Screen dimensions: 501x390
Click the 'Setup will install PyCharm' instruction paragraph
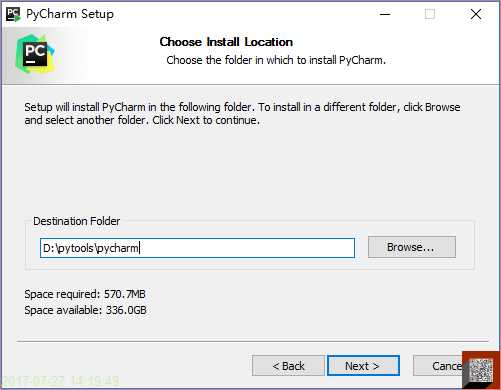click(x=242, y=114)
